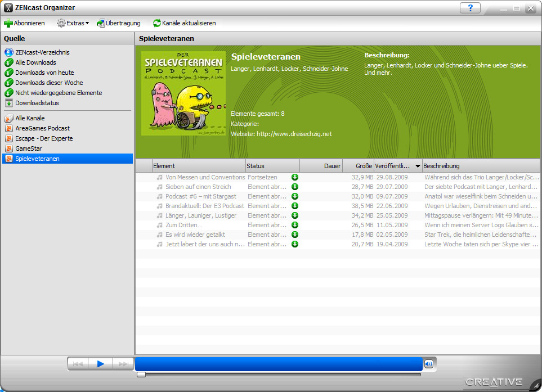Sort by the Status column header
This screenshot has width=542, height=392.
tap(272, 166)
